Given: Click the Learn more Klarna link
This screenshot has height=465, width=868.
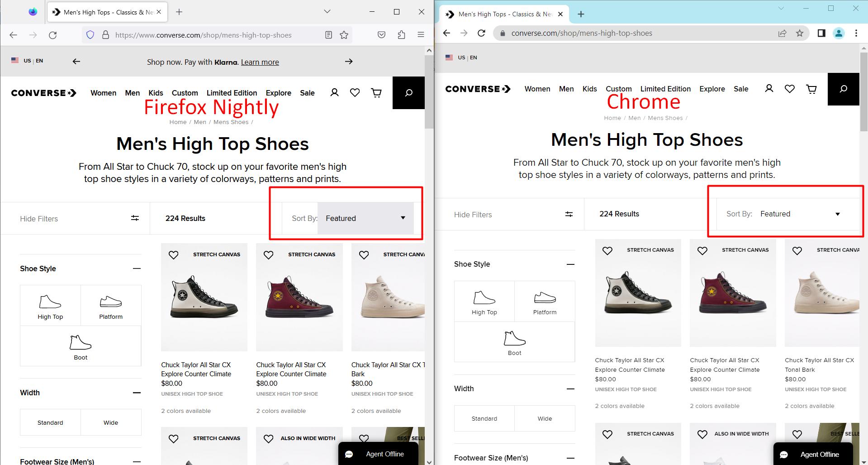Looking at the screenshot, I should [260, 62].
